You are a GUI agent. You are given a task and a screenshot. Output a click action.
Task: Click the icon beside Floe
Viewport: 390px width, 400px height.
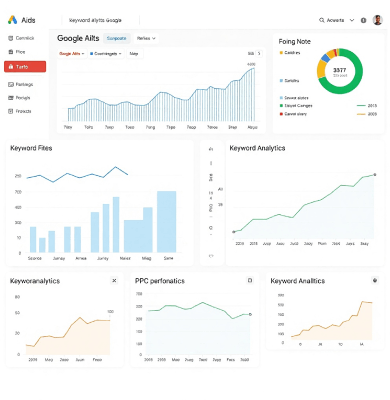11,52
